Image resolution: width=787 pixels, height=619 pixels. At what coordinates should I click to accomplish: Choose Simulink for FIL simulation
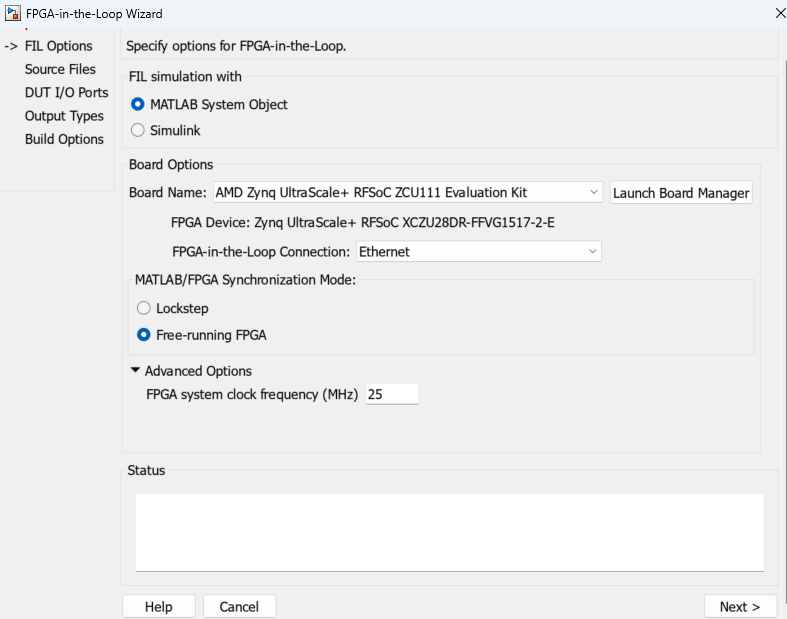coord(138,130)
